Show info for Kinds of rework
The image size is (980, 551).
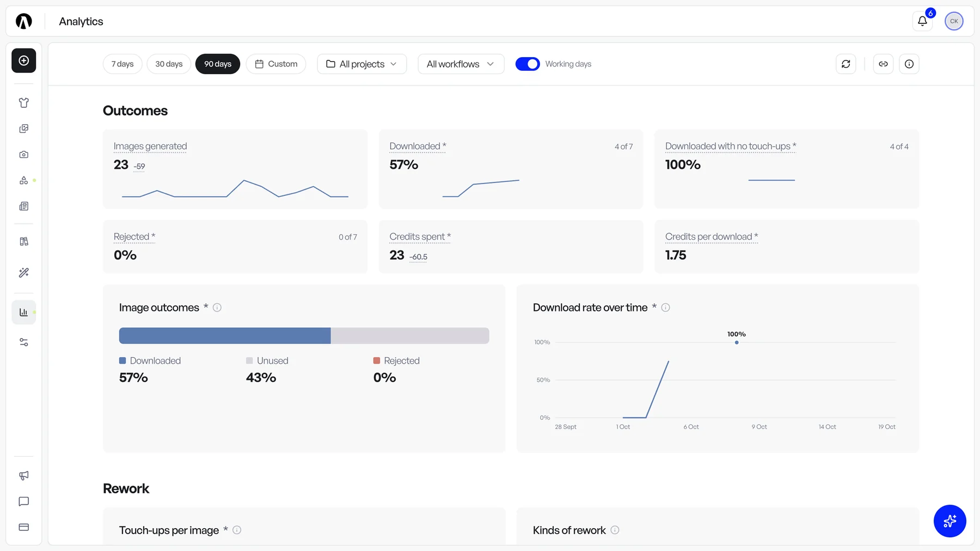coord(615,530)
